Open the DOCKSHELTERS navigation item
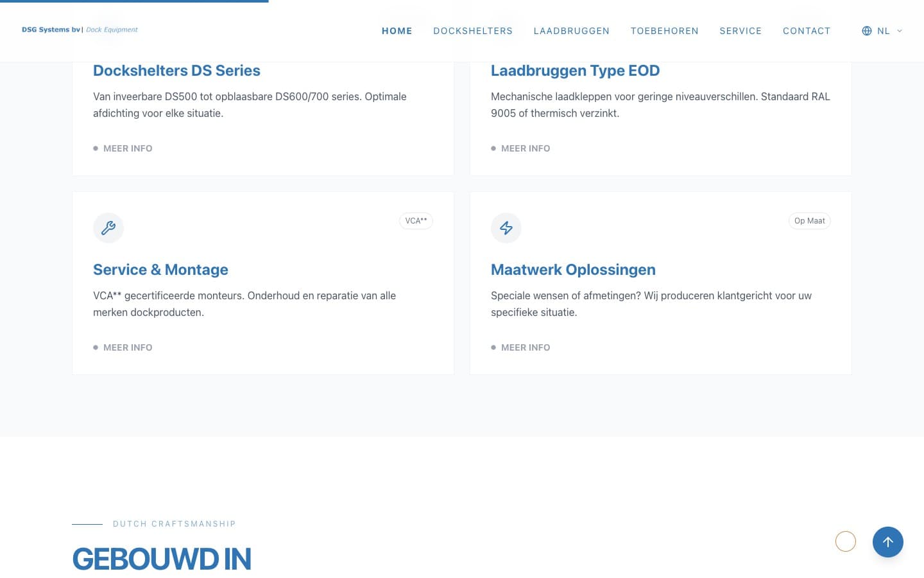 (473, 31)
